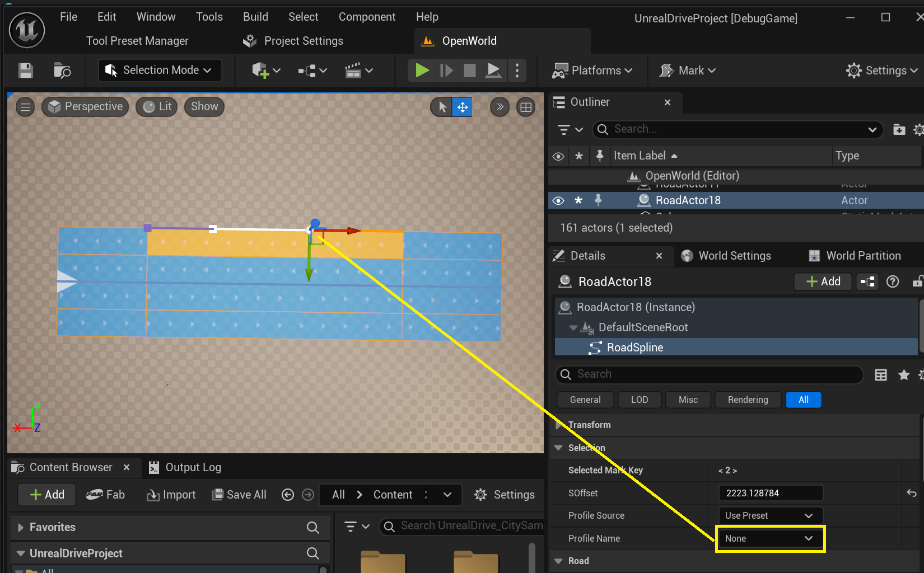Open the toolbar Settings dropdown
The image size is (924, 573).
click(882, 71)
